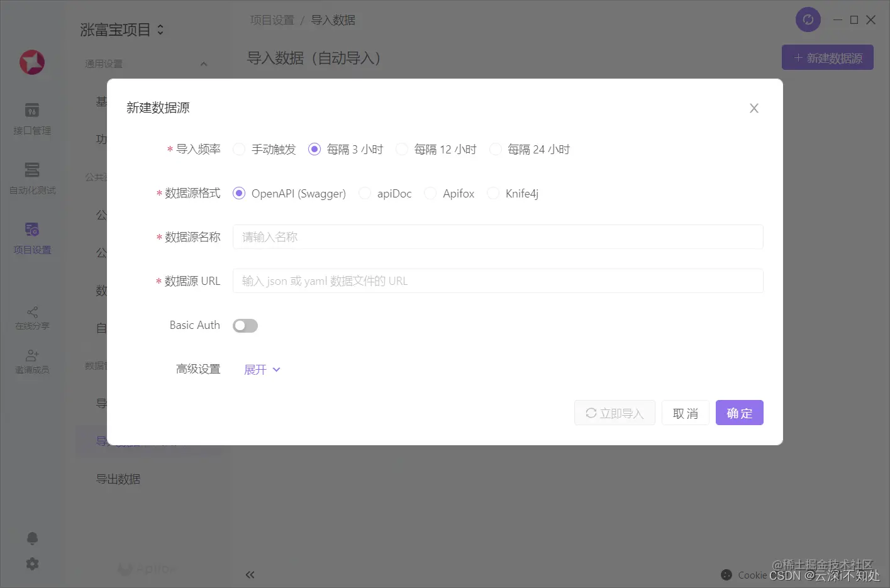Click the Apifox logo icon
Screen dimensions: 890x588
click(32, 62)
